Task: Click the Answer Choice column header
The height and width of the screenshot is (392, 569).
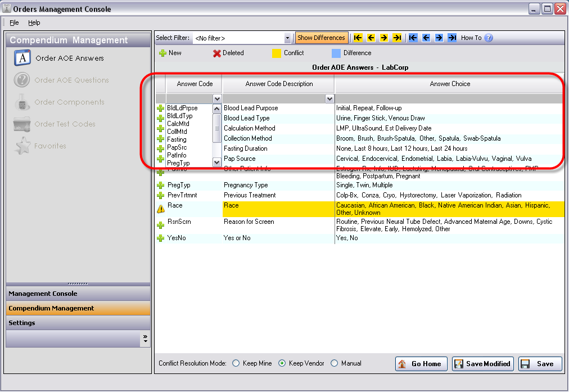Action: click(x=450, y=84)
